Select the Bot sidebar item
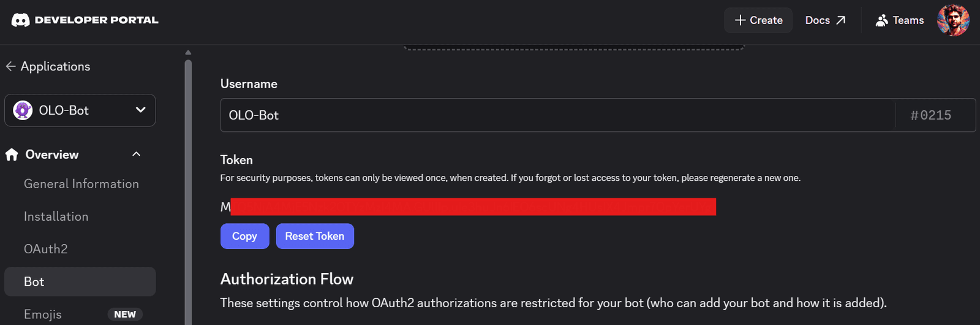Screen dimensions: 980x325 [80, 281]
